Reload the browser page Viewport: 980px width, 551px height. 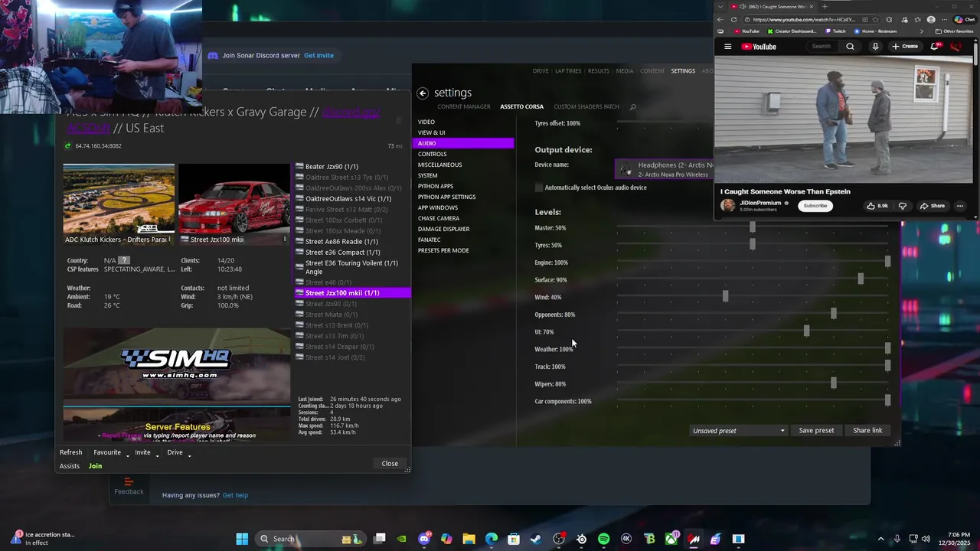[x=733, y=20]
